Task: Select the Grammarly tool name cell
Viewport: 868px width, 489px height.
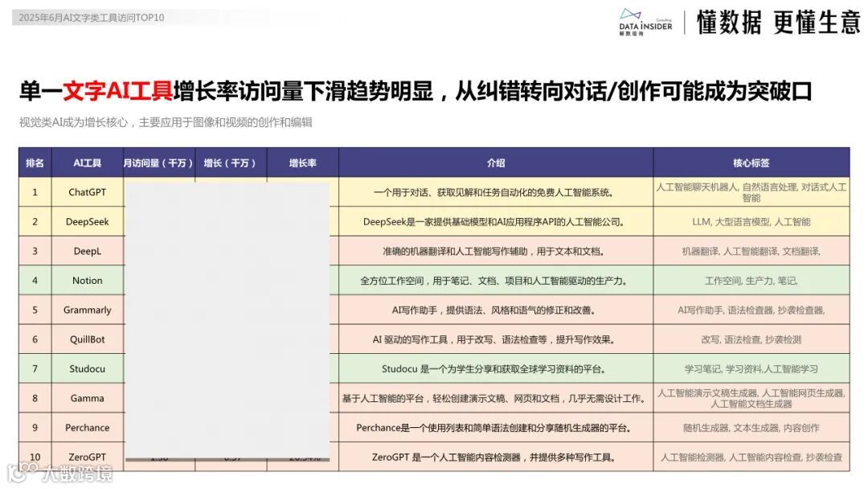Action: [88, 310]
